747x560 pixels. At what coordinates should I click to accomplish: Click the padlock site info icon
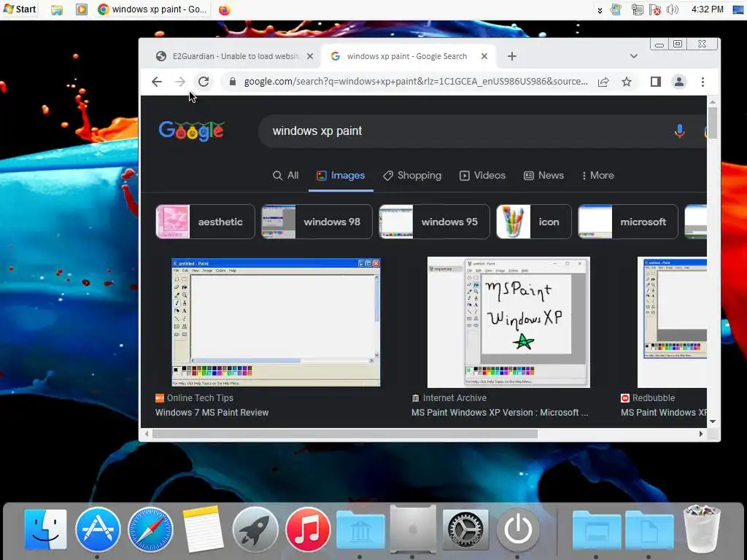(233, 82)
